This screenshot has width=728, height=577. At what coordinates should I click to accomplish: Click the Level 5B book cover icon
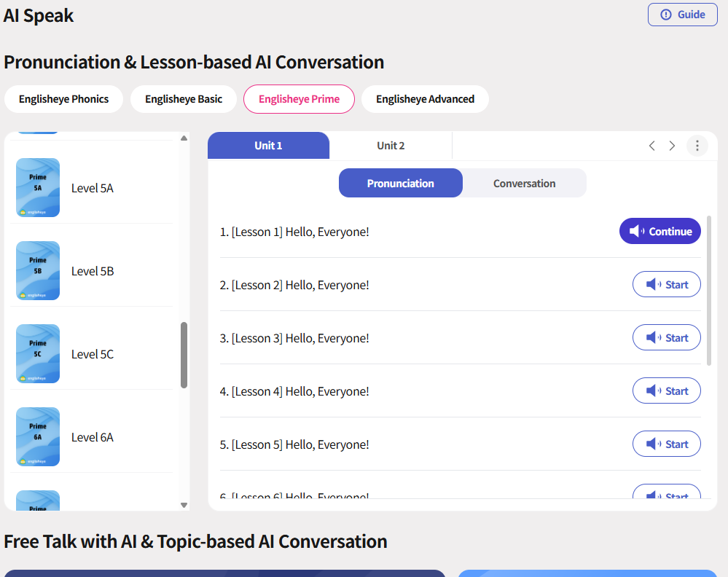[x=38, y=271]
